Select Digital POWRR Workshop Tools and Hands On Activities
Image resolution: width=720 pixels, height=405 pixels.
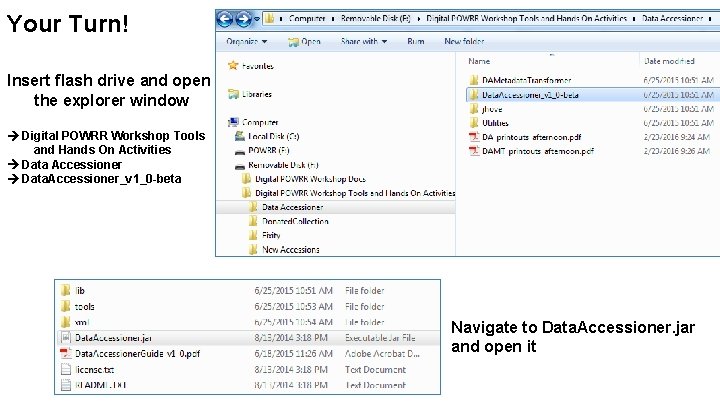[355, 193]
